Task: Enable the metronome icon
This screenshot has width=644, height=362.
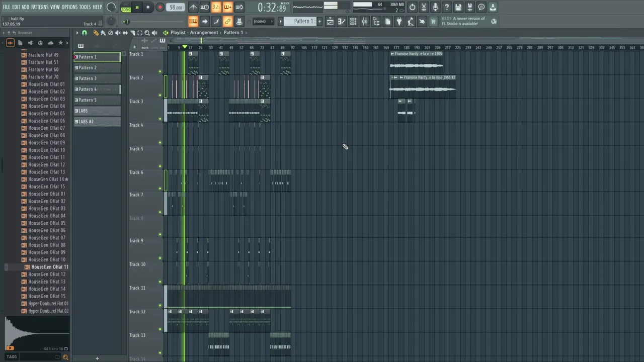Action: [193, 7]
